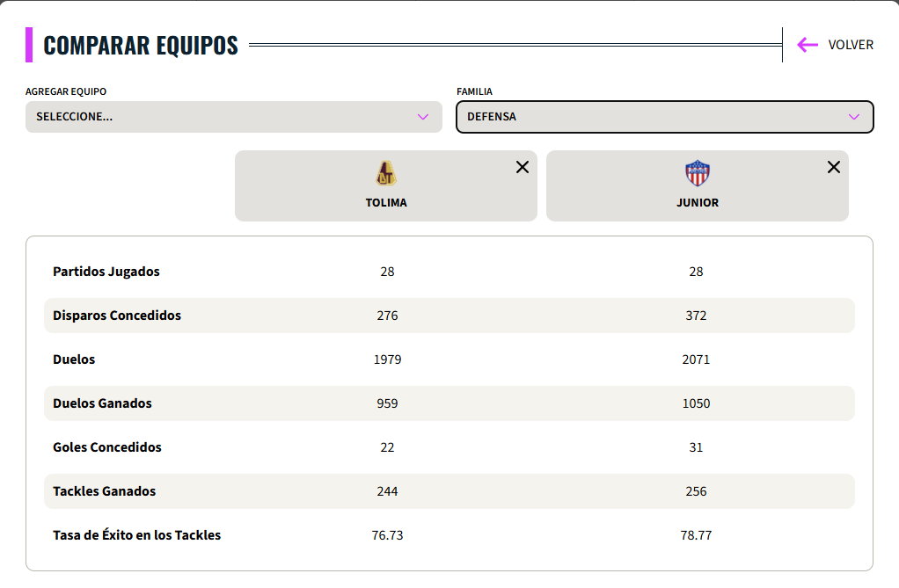
Task: Click the chevron in the Defensa dropdown
Action: click(853, 117)
